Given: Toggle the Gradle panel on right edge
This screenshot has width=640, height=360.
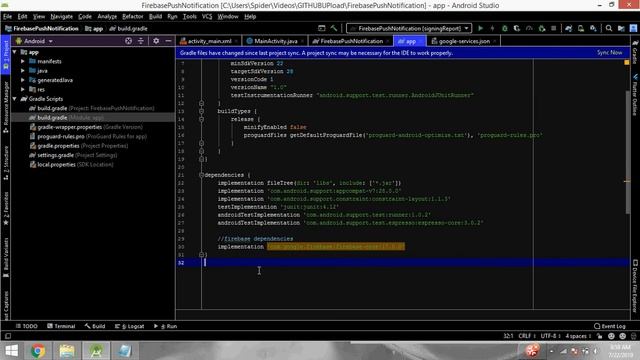Looking at the screenshot, I should click(x=635, y=52).
